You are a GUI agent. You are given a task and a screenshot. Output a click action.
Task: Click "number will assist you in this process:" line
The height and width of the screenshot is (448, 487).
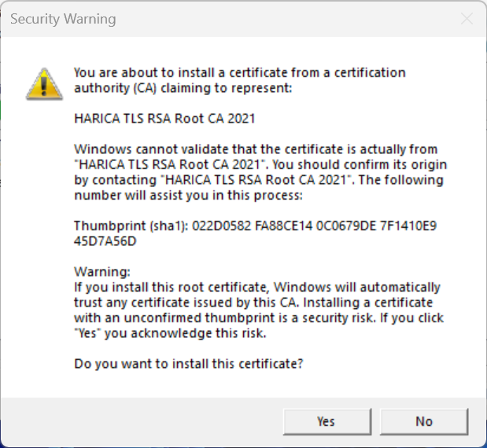point(187,195)
